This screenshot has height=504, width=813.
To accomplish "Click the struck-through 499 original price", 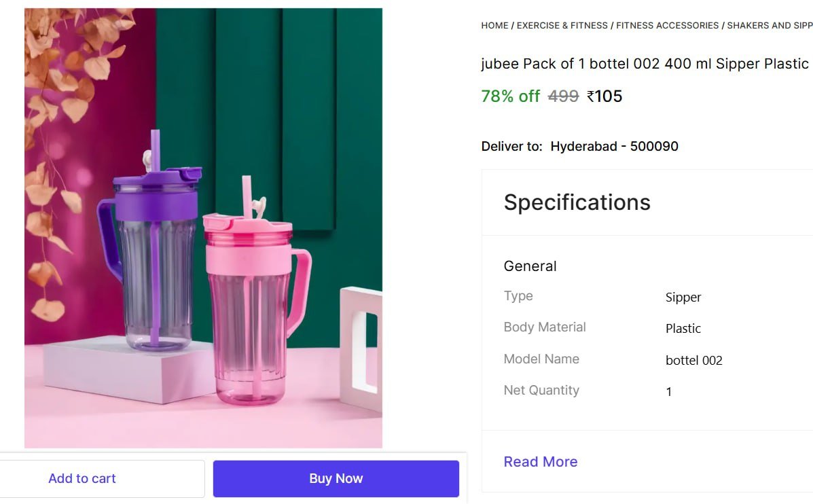I will point(563,96).
